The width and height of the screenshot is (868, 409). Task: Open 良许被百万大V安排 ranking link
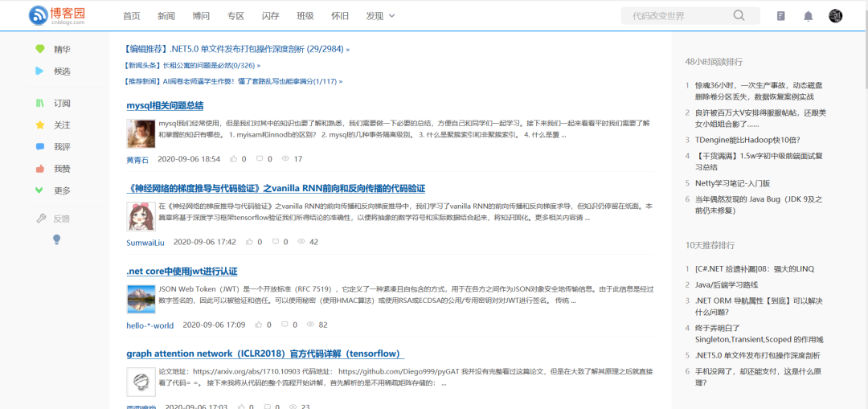(x=760, y=118)
